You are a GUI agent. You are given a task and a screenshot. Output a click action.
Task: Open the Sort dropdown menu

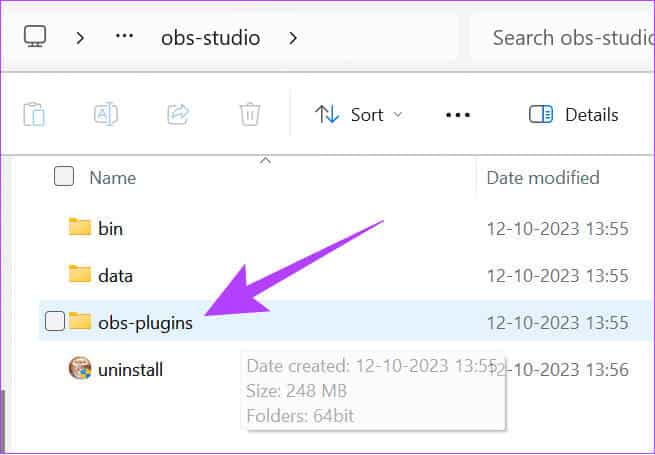(x=358, y=114)
